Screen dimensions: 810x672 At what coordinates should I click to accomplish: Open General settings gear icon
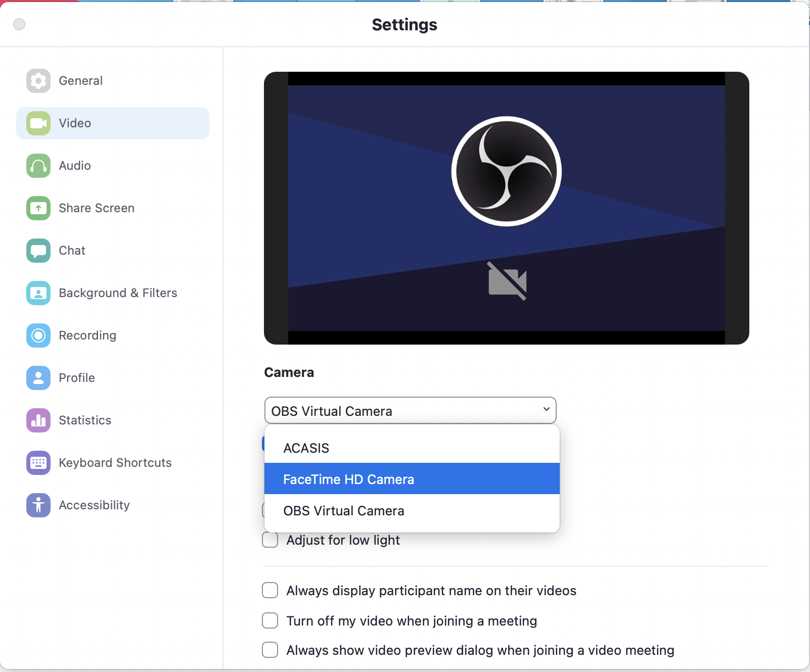[38, 81]
